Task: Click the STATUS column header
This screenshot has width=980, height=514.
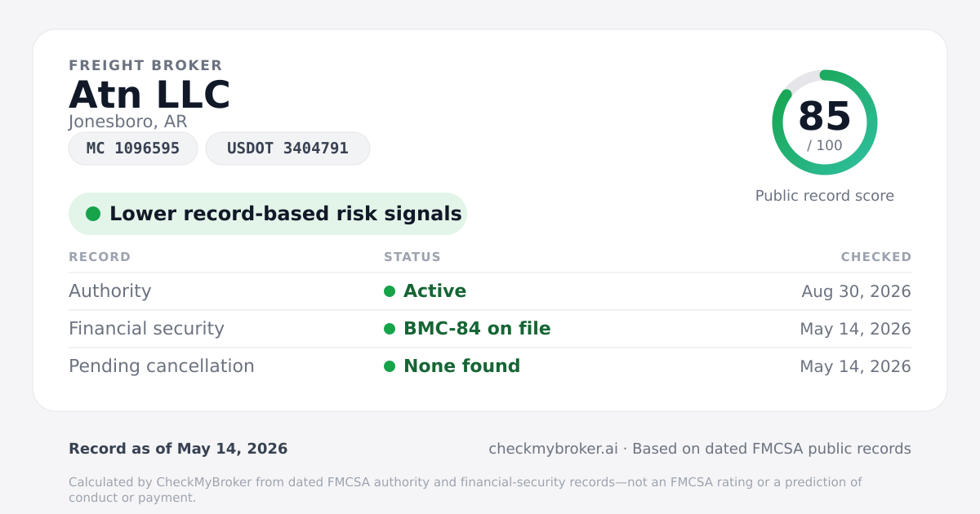Action: pyautogui.click(x=412, y=257)
